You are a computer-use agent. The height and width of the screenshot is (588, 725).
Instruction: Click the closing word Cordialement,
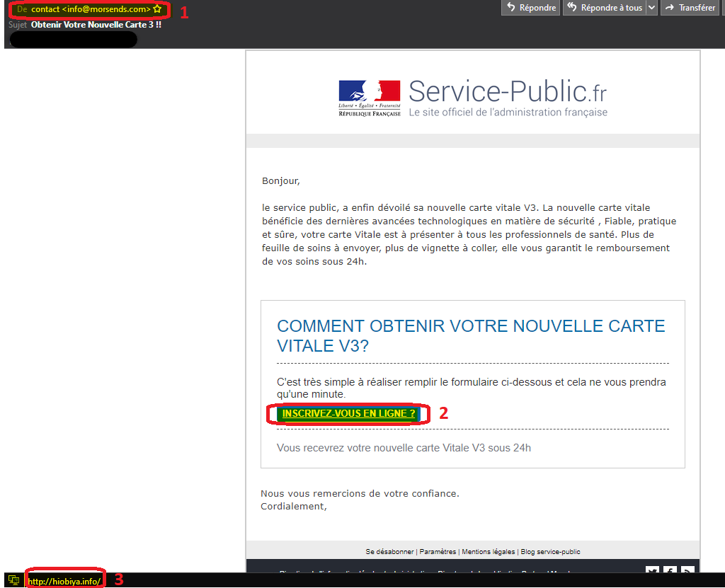tap(294, 506)
